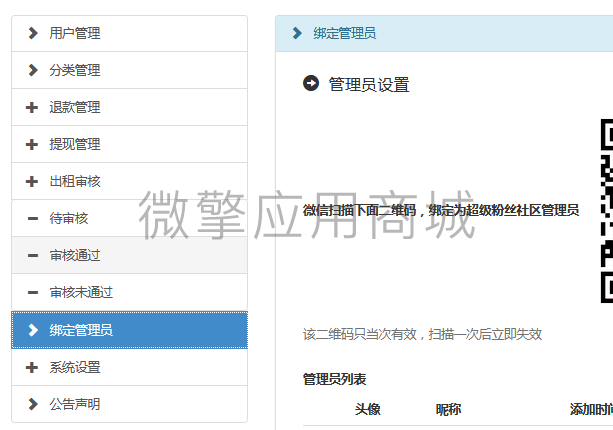Click 绑定管理员 panel header title
Viewport: 613px width, 430px height.
point(344,33)
